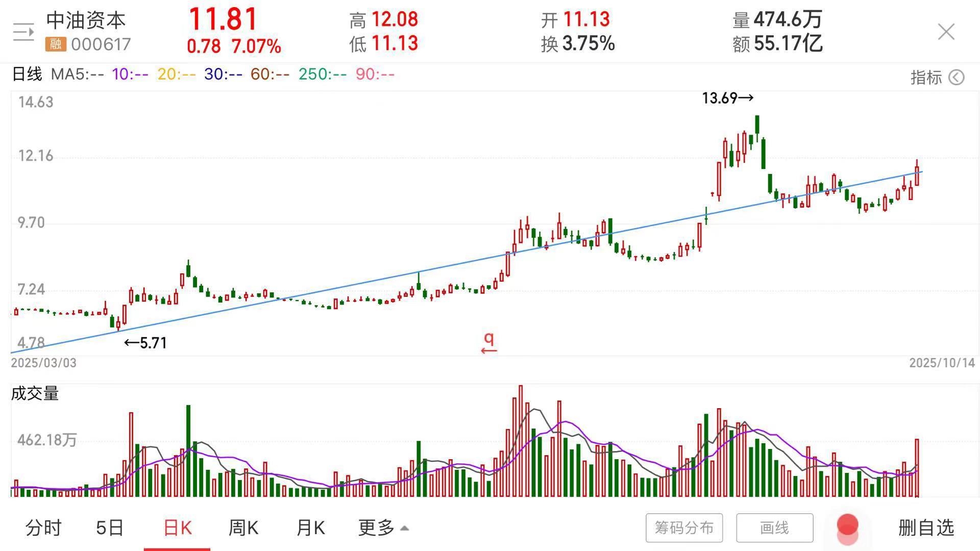Click the 成交量 volume panel label
The image size is (980, 551).
(x=35, y=393)
